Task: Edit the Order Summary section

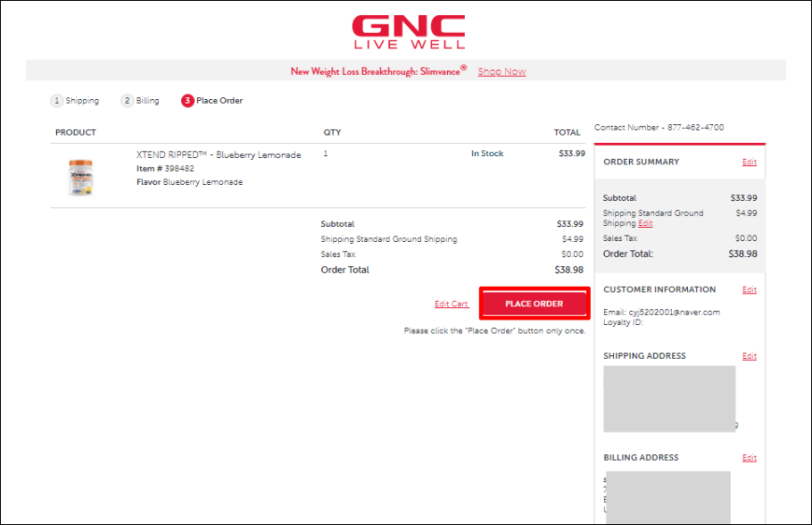Action: (x=749, y=163)
